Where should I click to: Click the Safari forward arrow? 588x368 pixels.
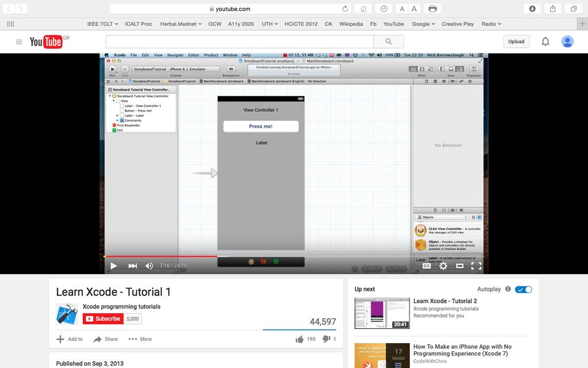[21, 9]
